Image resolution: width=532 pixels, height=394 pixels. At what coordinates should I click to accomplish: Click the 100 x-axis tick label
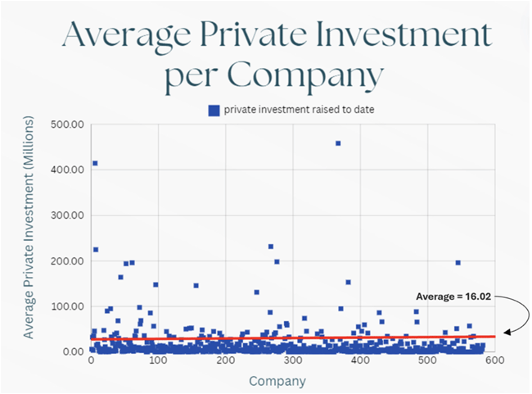[158, 361]
